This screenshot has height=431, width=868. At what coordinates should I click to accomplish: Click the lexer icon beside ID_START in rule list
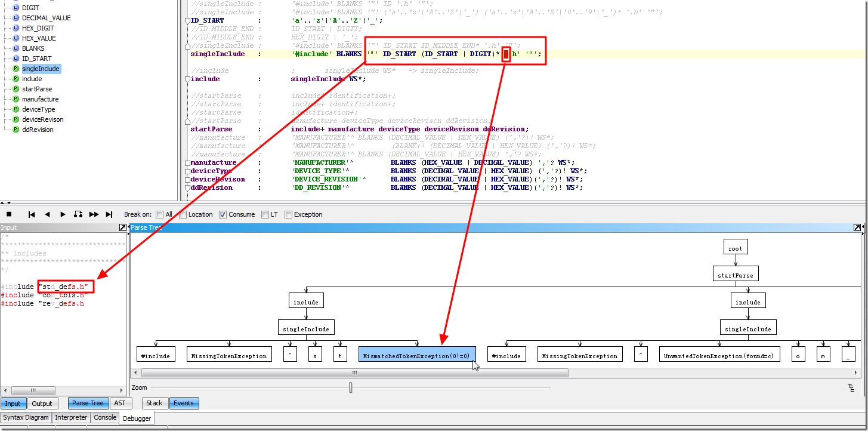(16, 59)
